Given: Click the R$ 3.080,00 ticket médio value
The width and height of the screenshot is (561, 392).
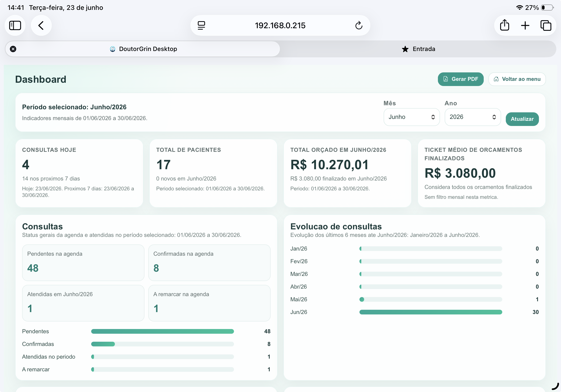Looking at the screenshot, I should coord(460,173).
